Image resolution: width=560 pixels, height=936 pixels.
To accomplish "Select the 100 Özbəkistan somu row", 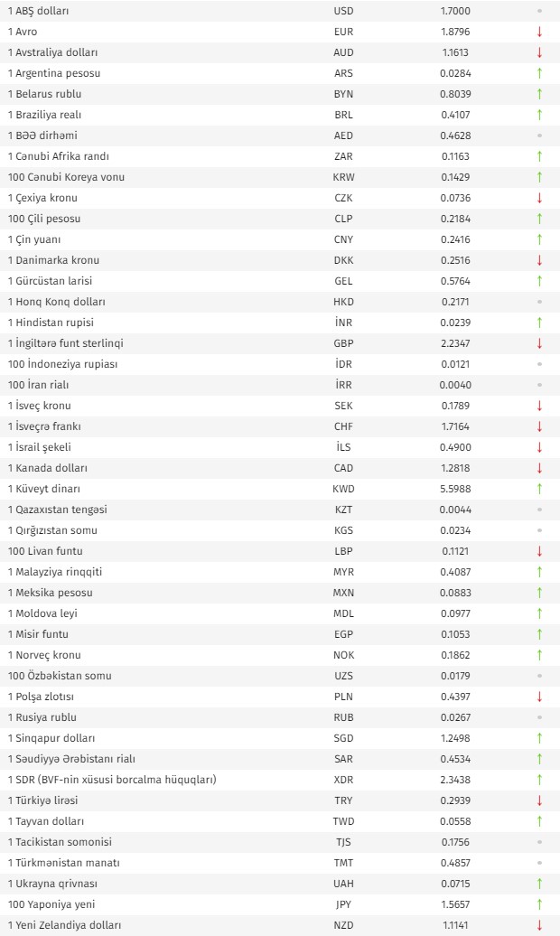I will click(x=280, y=676).
